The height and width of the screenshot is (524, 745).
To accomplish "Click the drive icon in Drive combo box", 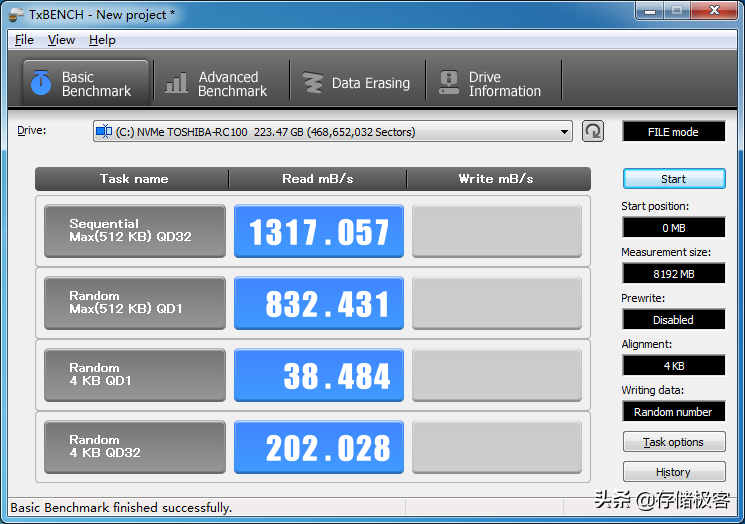I will 104,131.
